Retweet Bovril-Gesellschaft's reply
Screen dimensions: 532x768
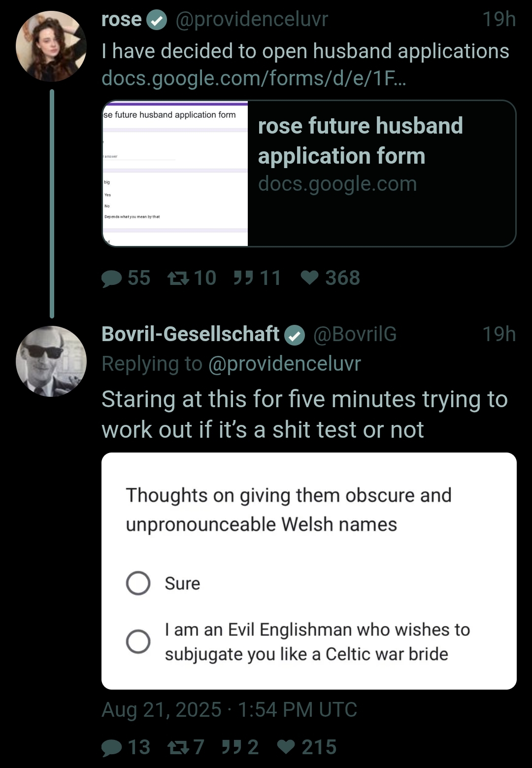(178, 747)
